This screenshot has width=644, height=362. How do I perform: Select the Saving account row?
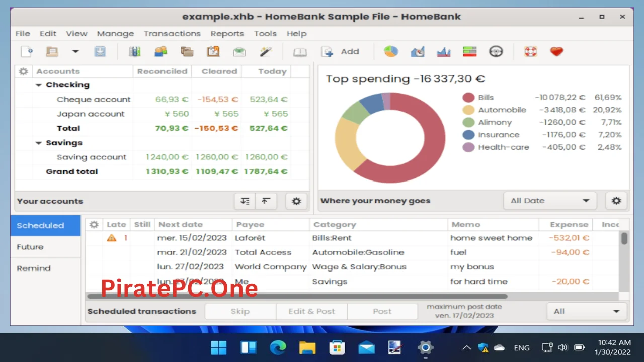click(162, 157)
